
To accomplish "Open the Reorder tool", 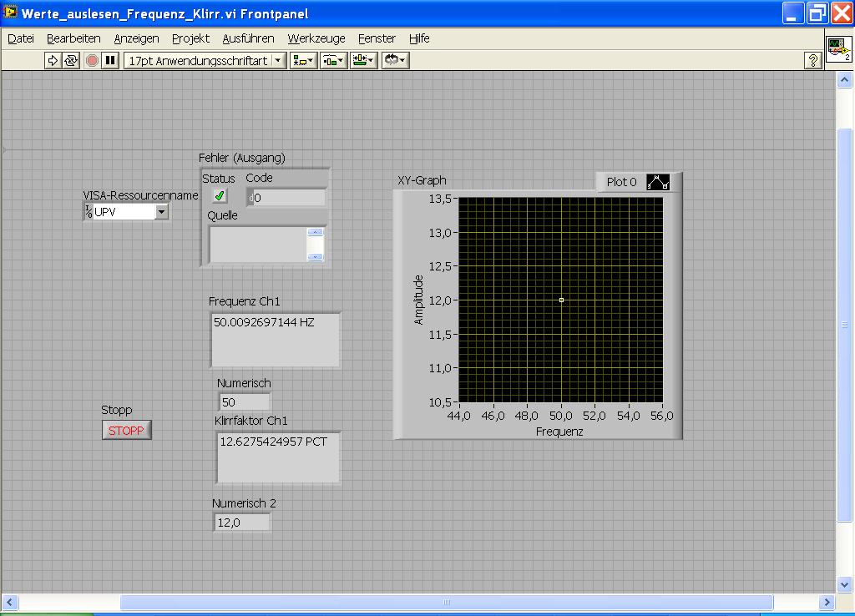I will (x=394, y=60).
